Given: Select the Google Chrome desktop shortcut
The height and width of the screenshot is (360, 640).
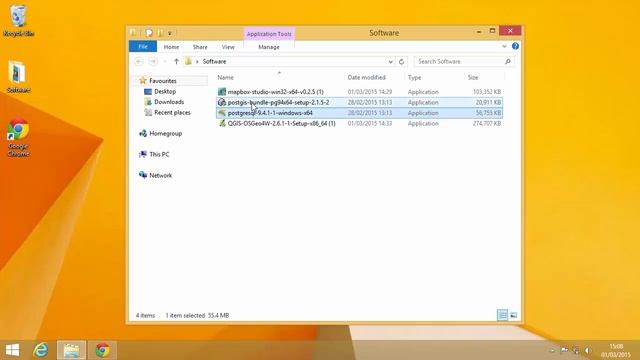Looking at the screenshot, I should 18,138.
